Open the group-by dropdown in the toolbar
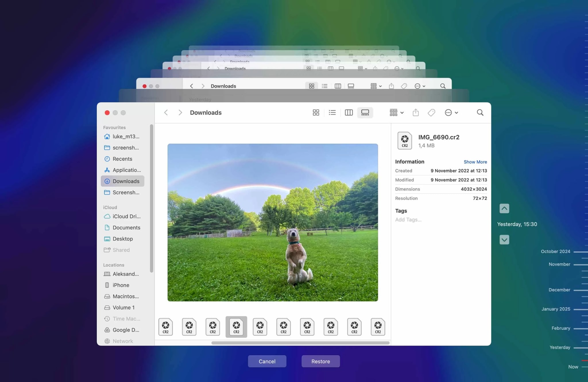The image size is (588, 382). click(x=396, y=113)
